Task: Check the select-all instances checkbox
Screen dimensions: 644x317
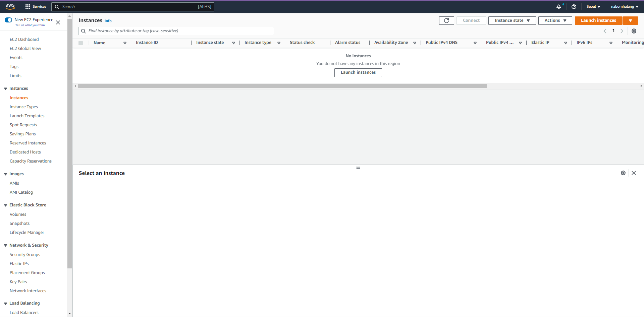Action: pyautogui.click(x=80, y=43)
